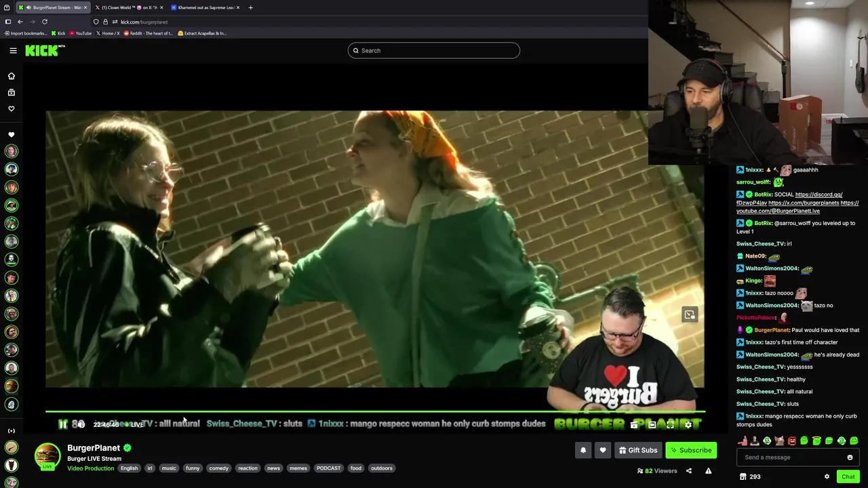Reload the page
The width and height of the screenshot is (868, 488).
(x=45, y=22)
